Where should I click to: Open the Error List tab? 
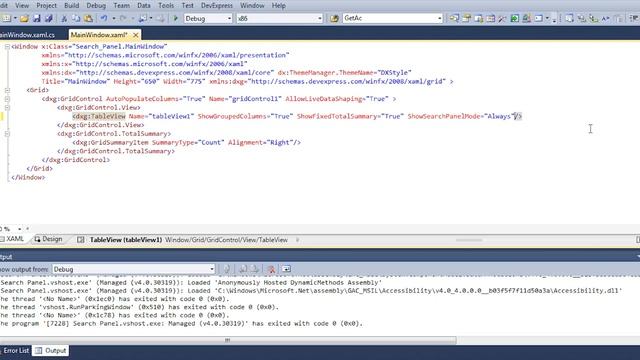(x=16, y=351)
